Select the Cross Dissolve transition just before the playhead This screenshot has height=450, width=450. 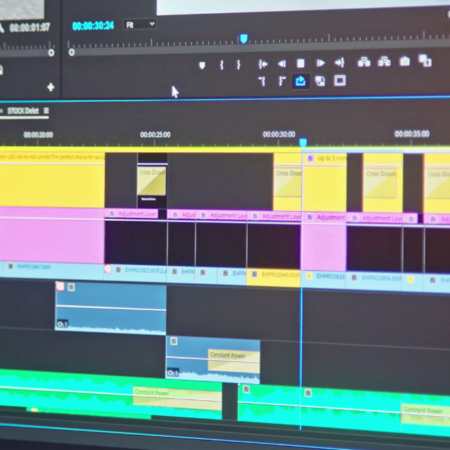[288, 183]
